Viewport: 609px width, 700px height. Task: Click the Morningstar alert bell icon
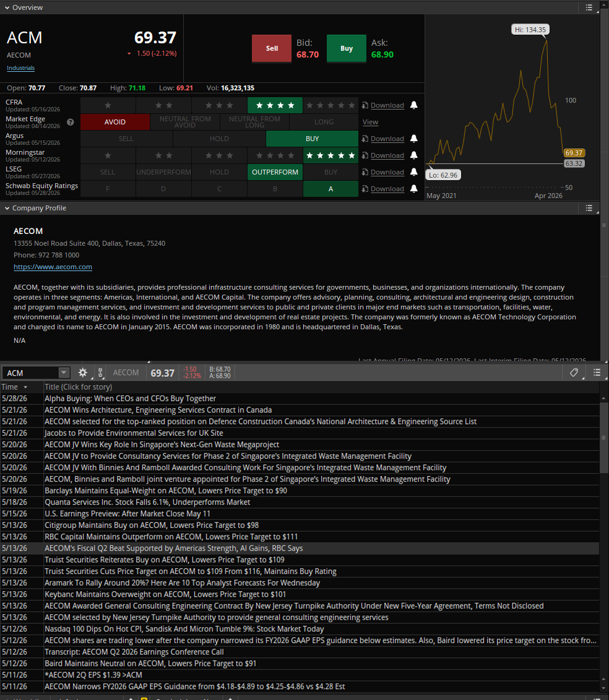click(x=414, y=155)
